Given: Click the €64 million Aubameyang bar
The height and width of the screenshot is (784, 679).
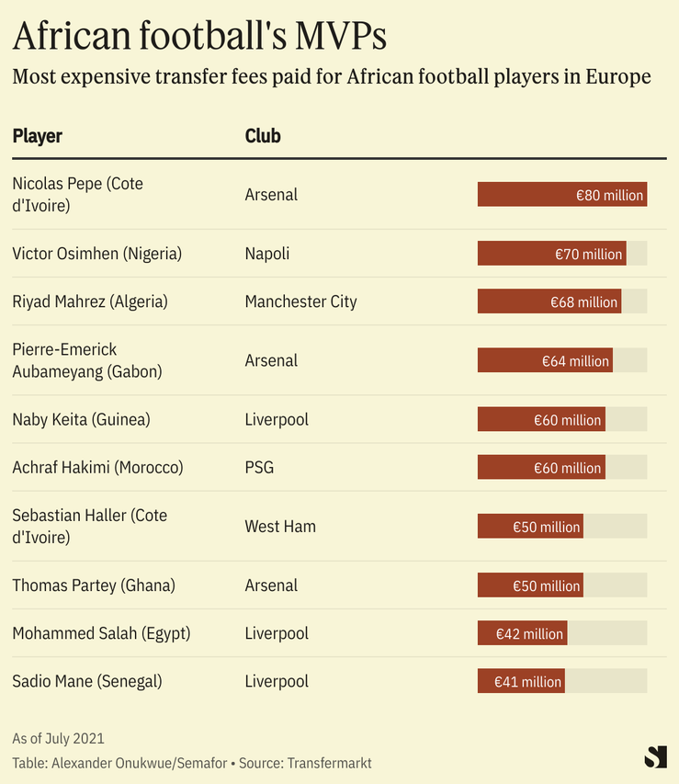Looking at the screenshot, I should [x=544, y=361].
